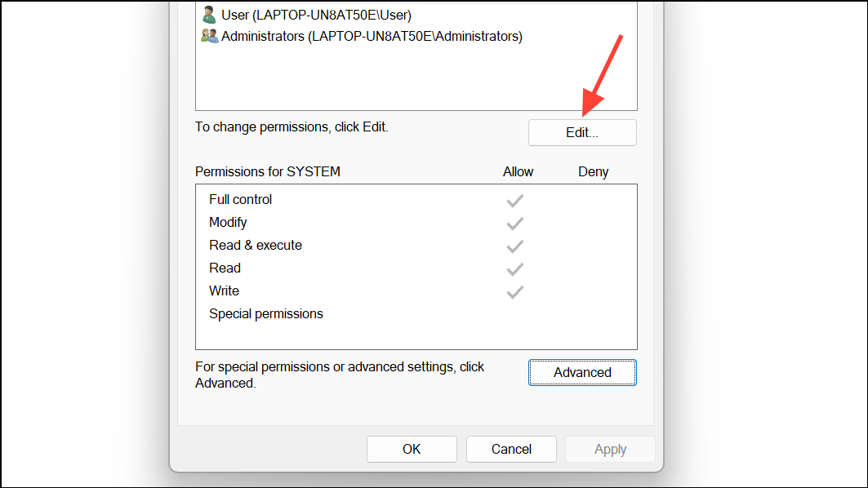Select the Special permissions row

click(x=416, y=313)
